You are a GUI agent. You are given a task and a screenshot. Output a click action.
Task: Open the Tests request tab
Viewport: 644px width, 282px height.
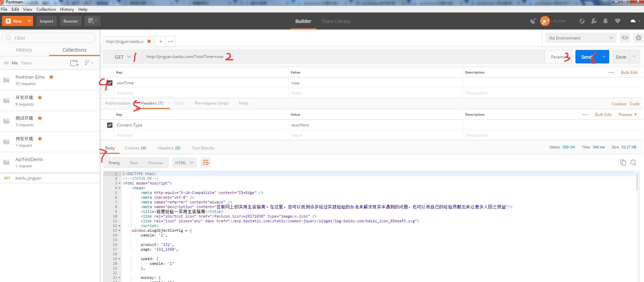(243, 103)
